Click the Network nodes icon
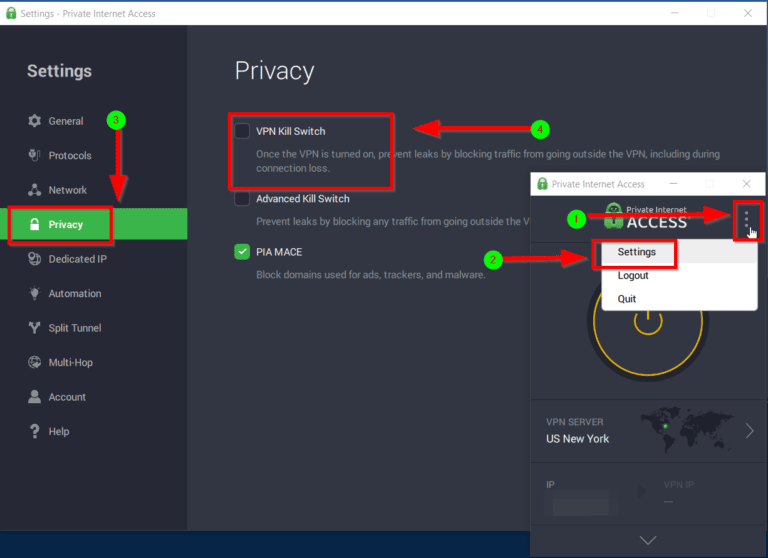This screenshot has width=768, height=558. pyautogui.click(x=34, y=190)
